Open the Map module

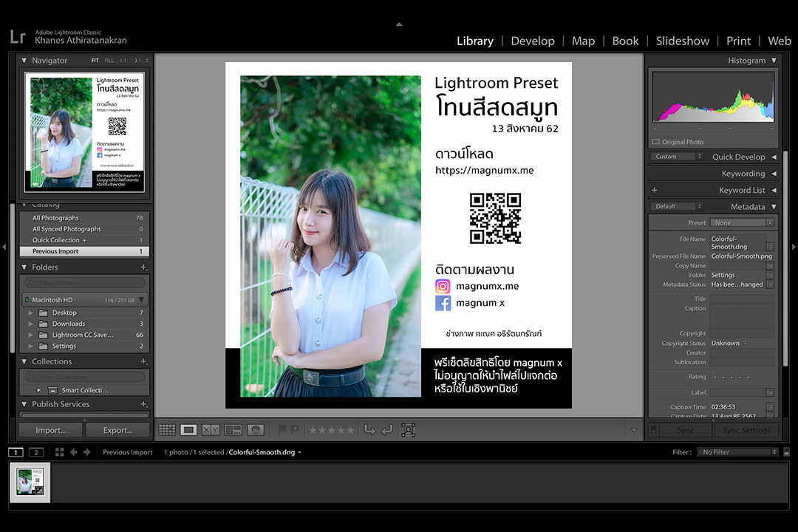[x=583, y=41]
